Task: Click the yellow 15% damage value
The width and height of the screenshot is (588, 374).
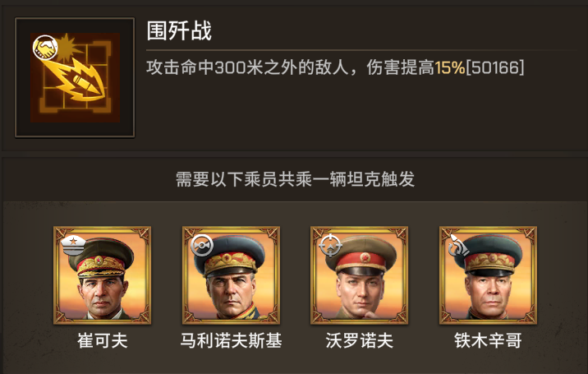Action: pyautogui.click(x=450, y=67)
